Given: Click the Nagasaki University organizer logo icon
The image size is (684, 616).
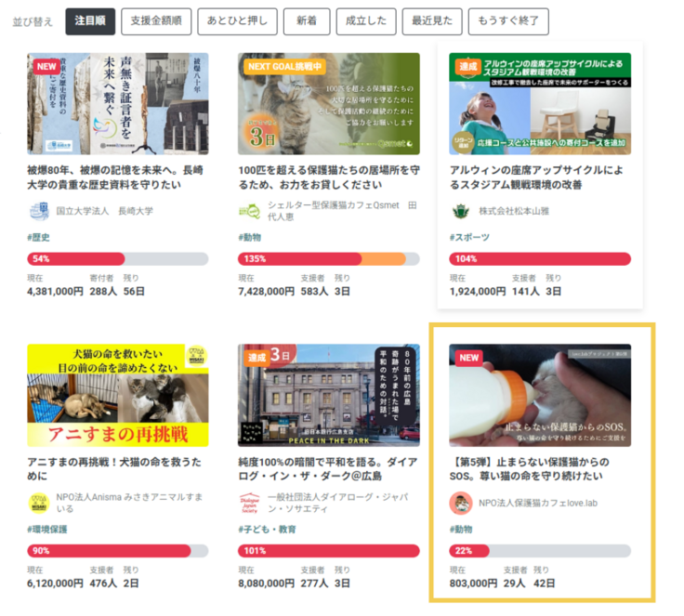Looking at the screenshot, I should [x=38, y=211].
